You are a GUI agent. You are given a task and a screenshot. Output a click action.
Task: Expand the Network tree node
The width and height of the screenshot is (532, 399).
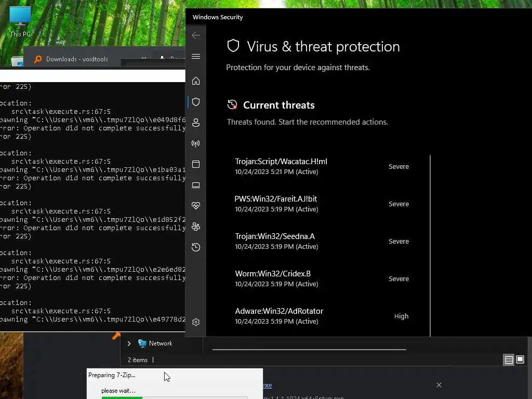129,343
